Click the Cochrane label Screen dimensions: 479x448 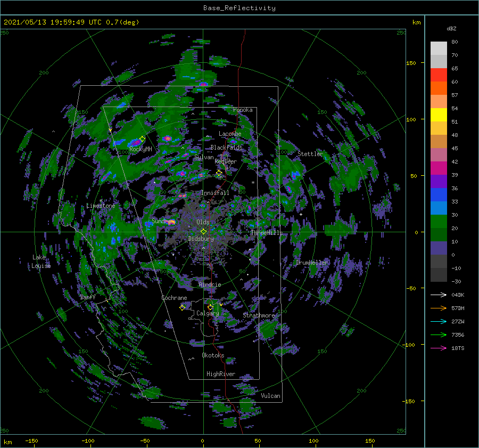[x=174, y=298]
